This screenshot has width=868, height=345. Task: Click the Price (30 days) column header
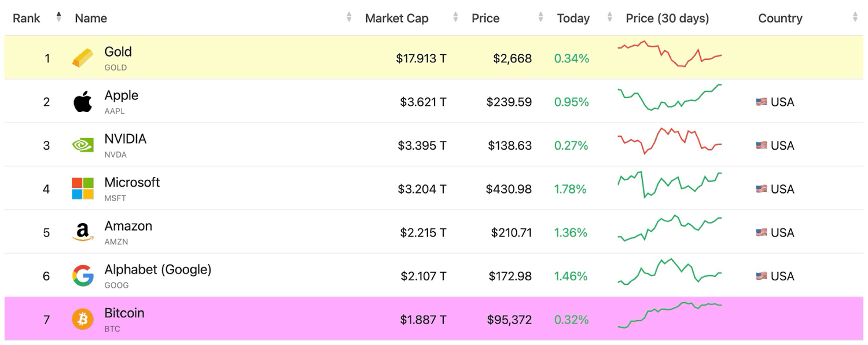pyautogui.click(x=667, y=18)
